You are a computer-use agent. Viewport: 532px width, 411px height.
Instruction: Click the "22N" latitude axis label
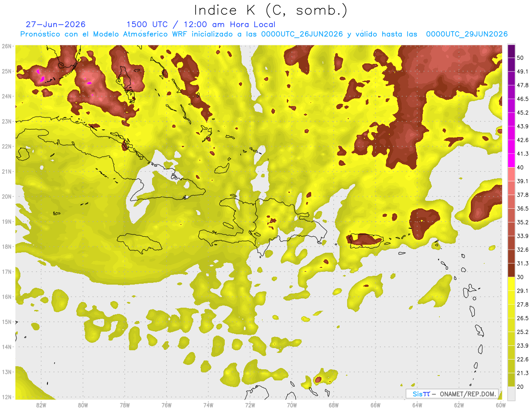(x=7, y=146)
